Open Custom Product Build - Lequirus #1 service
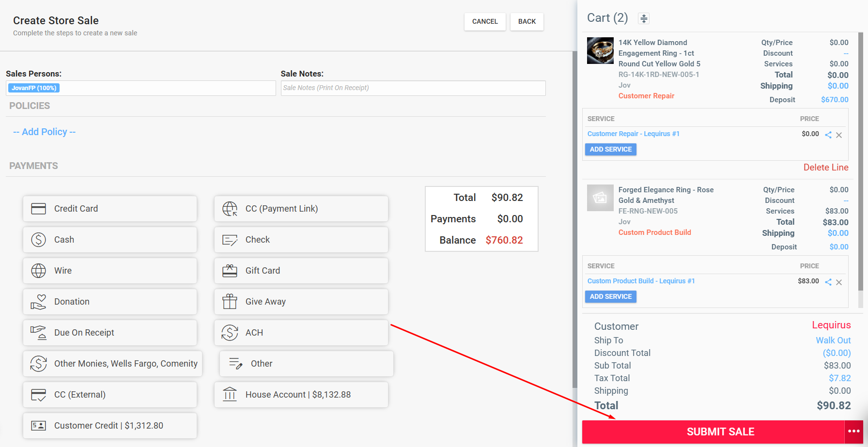The image size is (868, 447). click(x=641, y=281)
